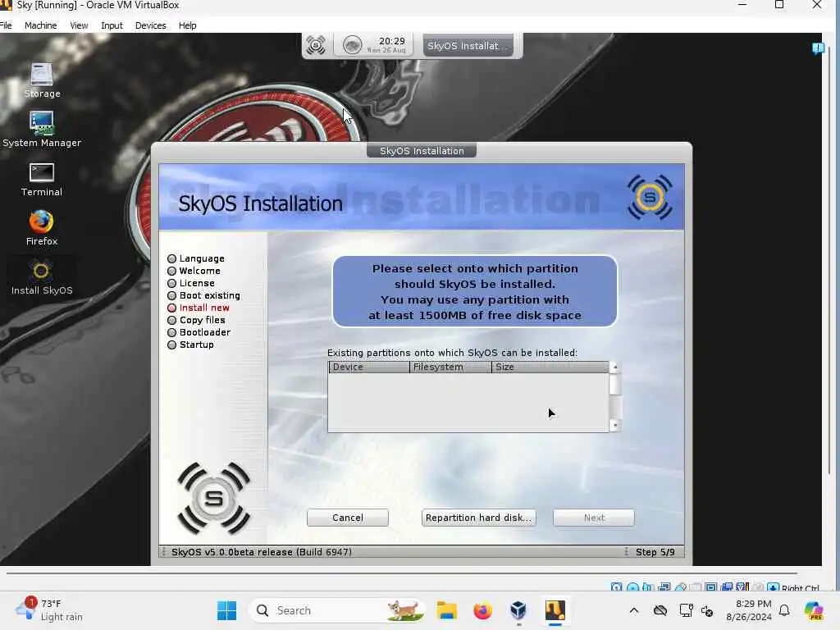Select the Install SkyOS desktop icon

[x=42, y=277]
